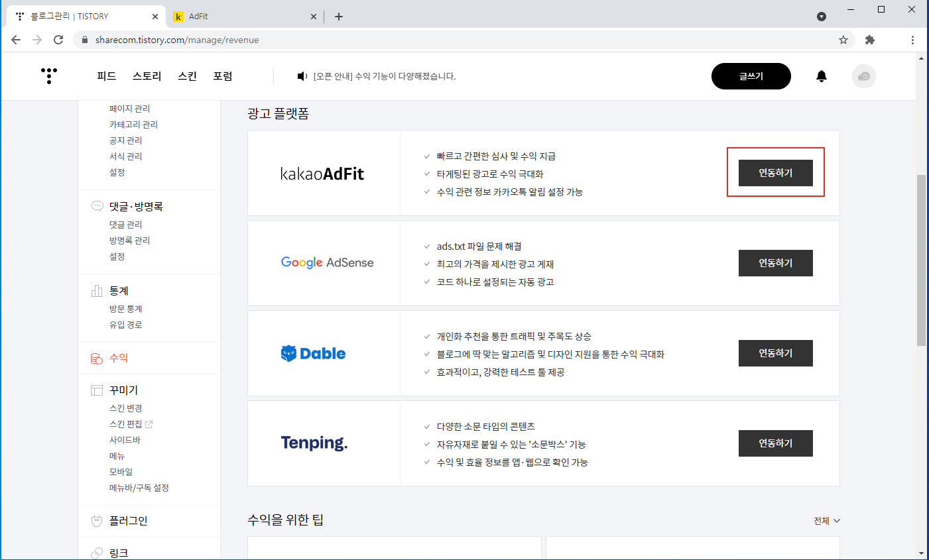Screen dimensions: 929x560
Task: Open the profile avatar menu
Action: point(864,76)
